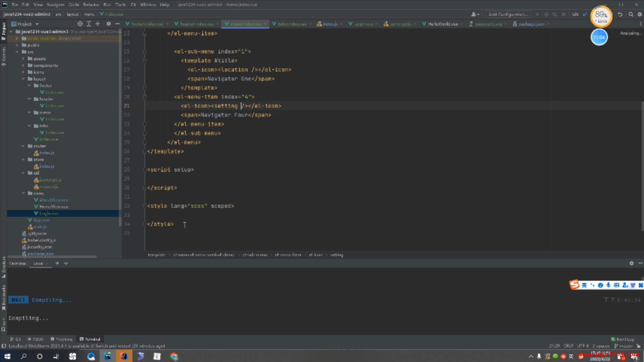Open the Navigate menu
The width and height of the screenshot is (644, 362).
click(x=55, y=4)
